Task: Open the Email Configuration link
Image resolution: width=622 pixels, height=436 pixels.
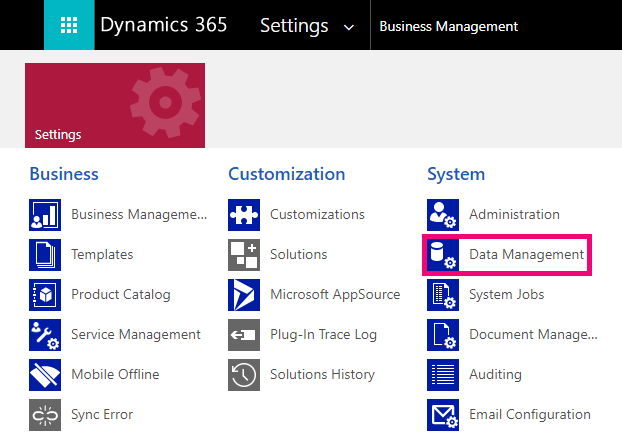Action: 530,415
